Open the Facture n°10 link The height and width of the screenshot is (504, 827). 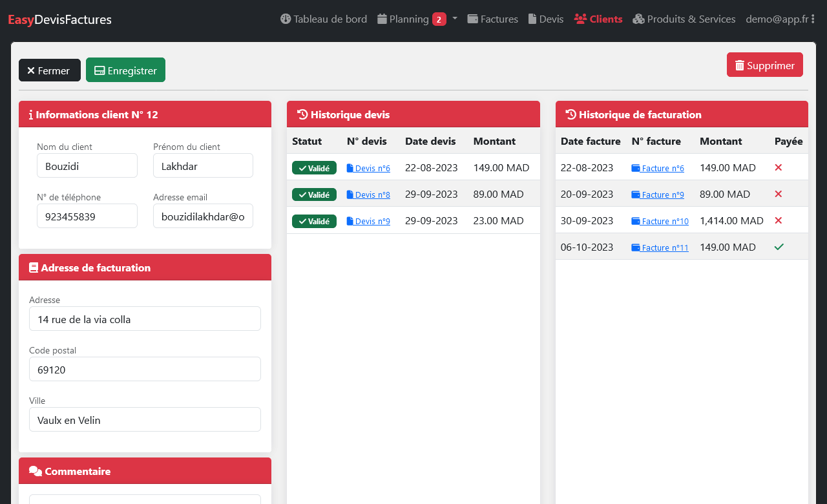click(660, 221)
